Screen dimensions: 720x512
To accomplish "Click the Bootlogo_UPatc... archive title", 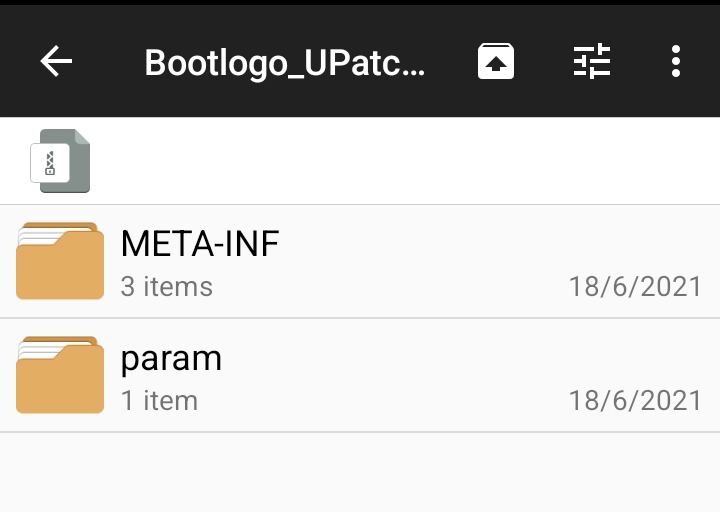I will click(285, 63).
